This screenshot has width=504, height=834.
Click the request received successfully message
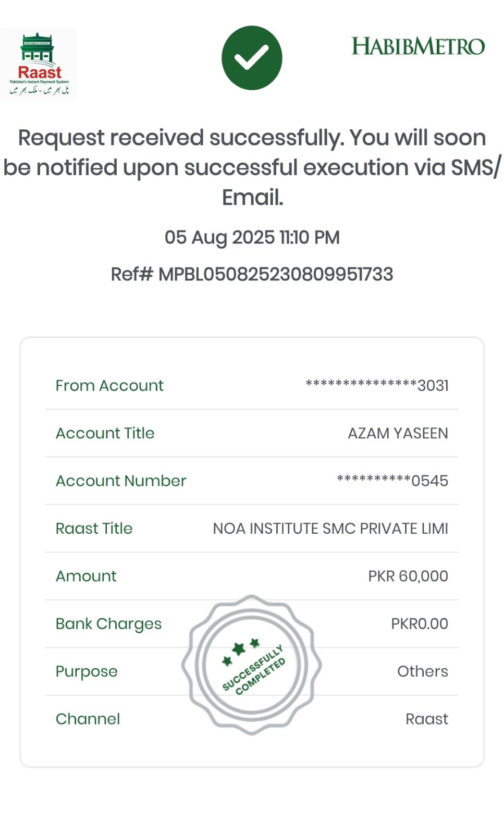(252, 167)
